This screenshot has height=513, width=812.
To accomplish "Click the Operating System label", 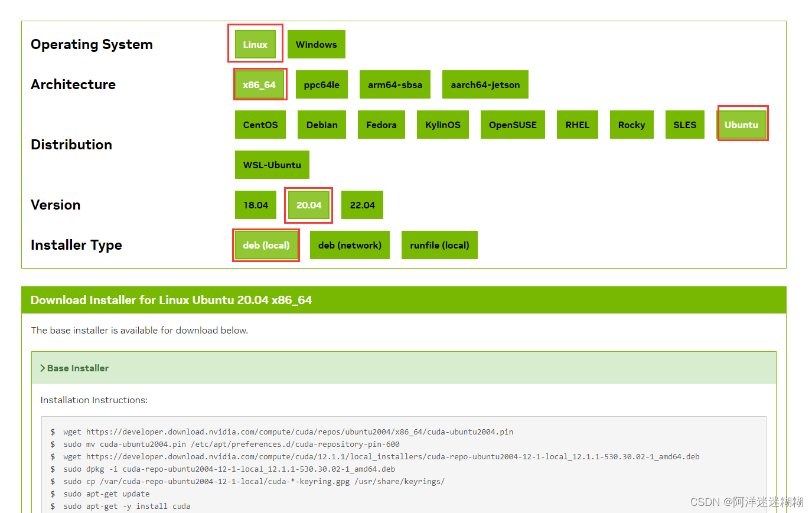I will pyautogui.click(x=92, y=44).
